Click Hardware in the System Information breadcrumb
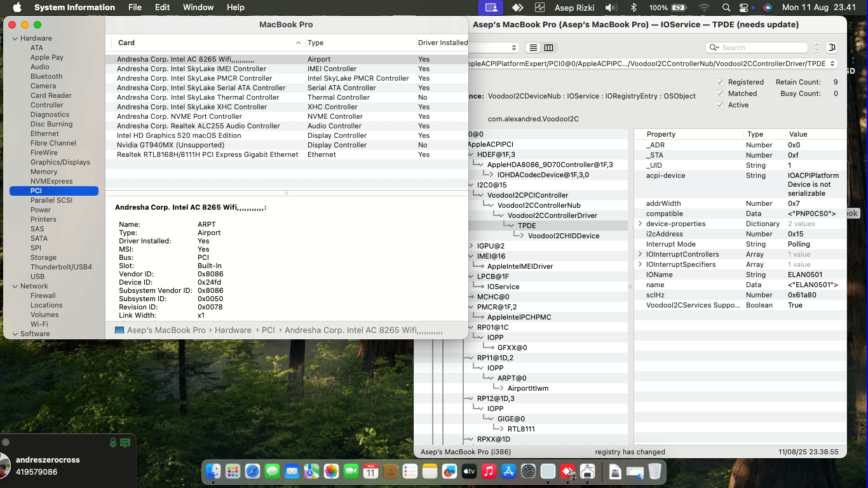The height and width of the screenshot is (488, 868). coord(233,330)
